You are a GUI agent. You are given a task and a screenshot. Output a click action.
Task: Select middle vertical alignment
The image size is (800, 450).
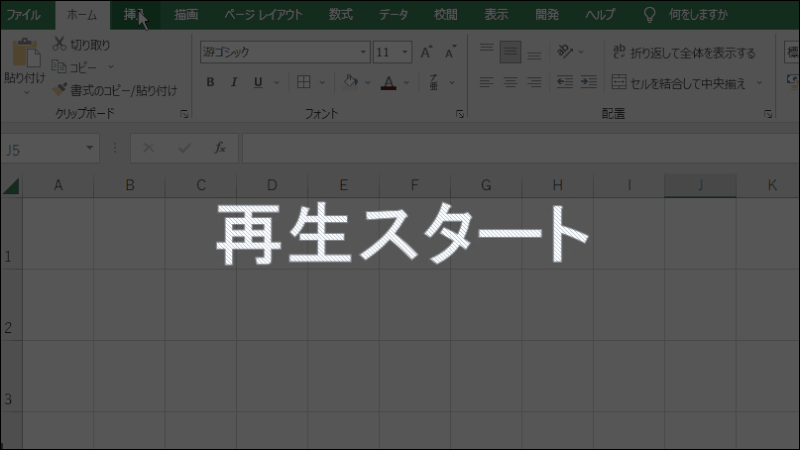pyautogui.click(x=510, y=52)
